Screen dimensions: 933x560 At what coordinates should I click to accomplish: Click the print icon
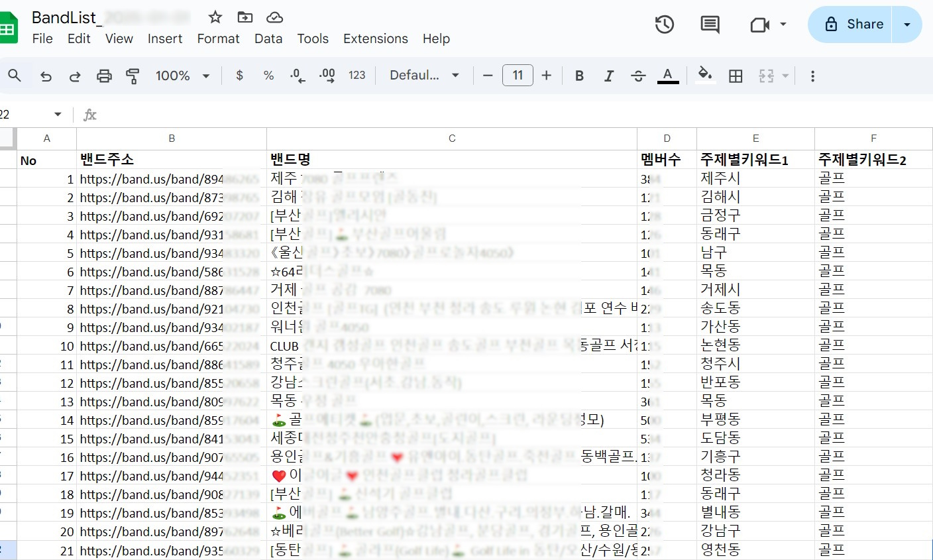104,76
